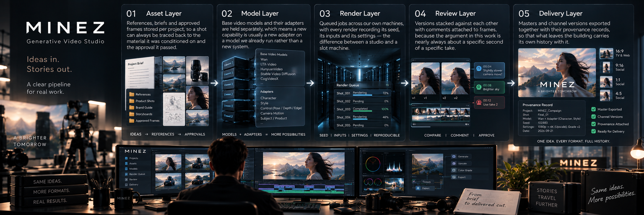This screenshot has height=215, width=644.
Task: Click the red commenter avatar at 00:12
Action: pyautogui.click(x=480, y=102)
